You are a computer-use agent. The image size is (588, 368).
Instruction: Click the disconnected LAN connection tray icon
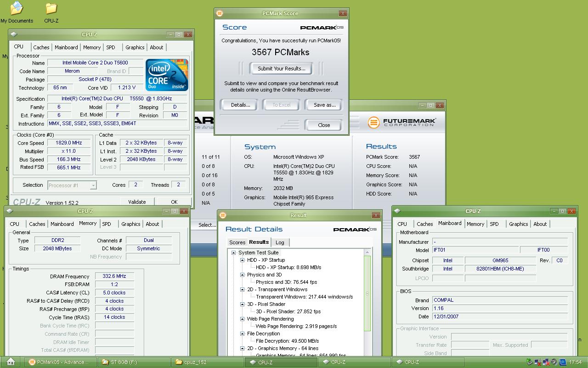point(546,362)
